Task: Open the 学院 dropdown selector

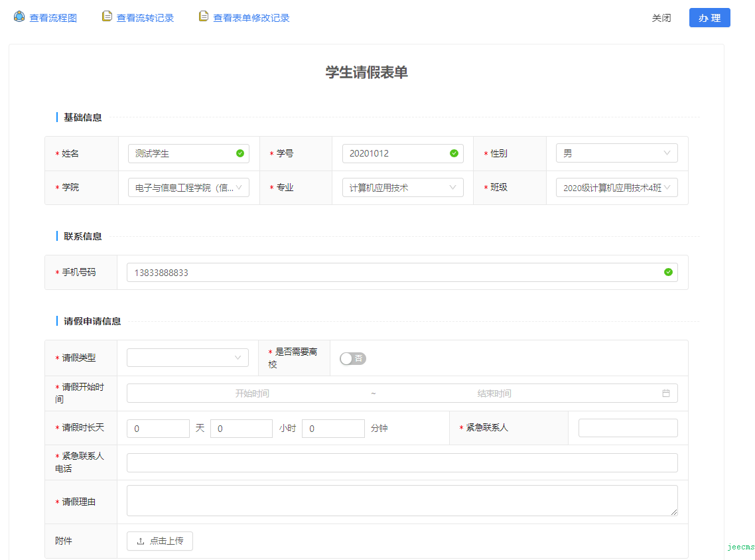Action: [188, 188]
